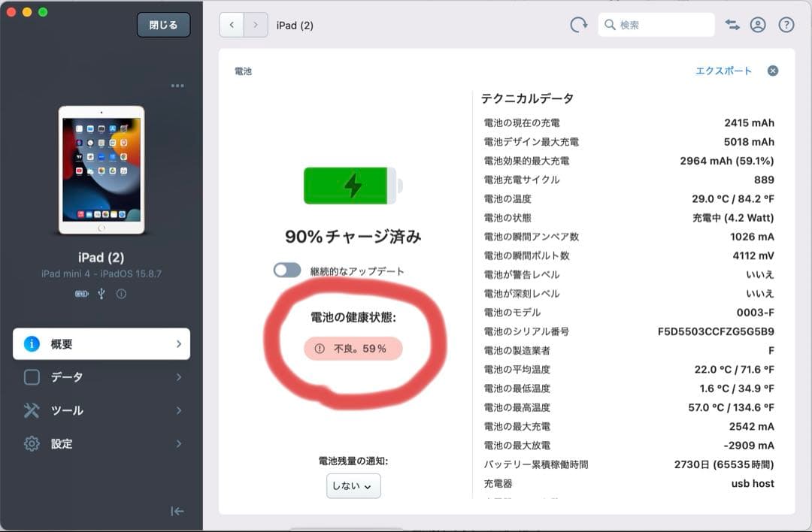812x532 pixels.
Task: Select the 概要 sidebar item
Action: [x=101, y=343]
